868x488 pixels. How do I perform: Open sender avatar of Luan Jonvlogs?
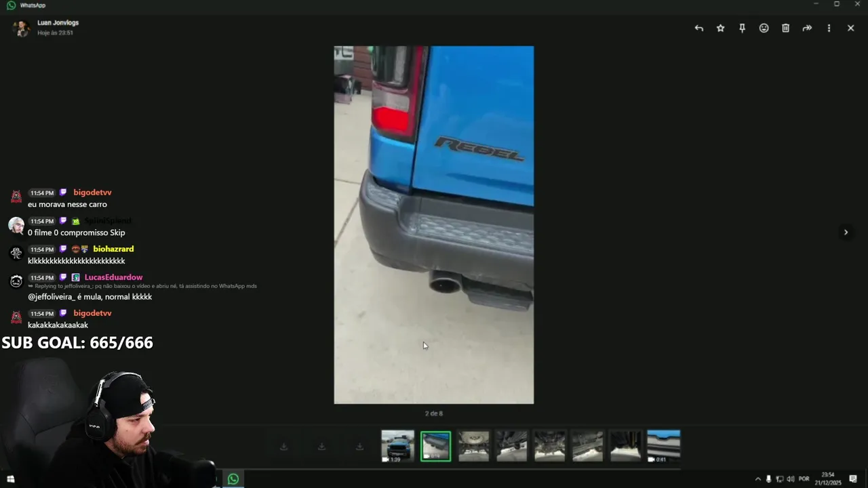click(22, 28)
